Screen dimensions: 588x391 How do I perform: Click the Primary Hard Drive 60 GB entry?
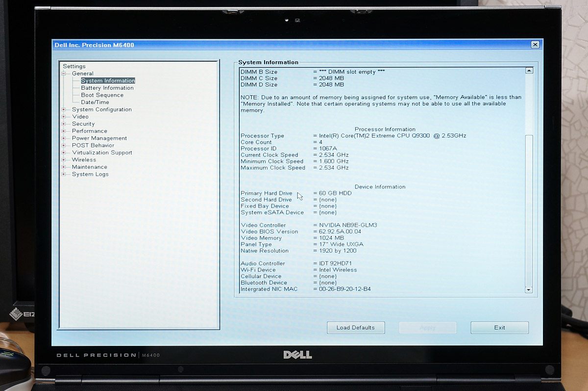pos(296,193)
